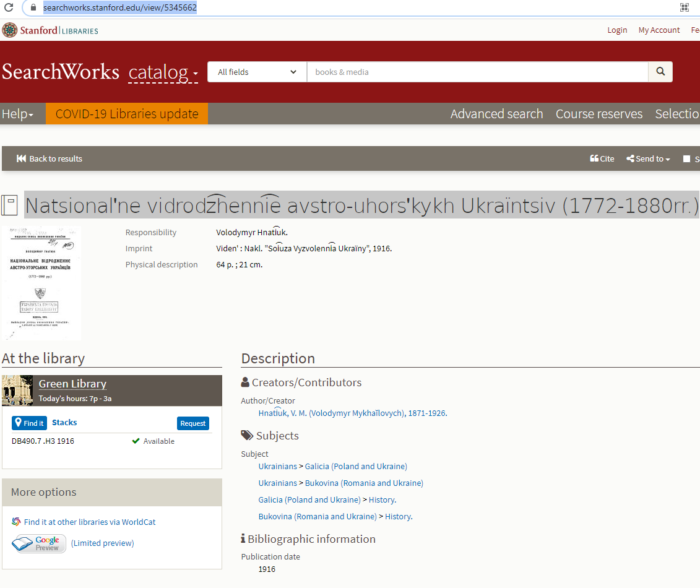
Task: Click the magnifying glass search button
Action: click(660, 72)
